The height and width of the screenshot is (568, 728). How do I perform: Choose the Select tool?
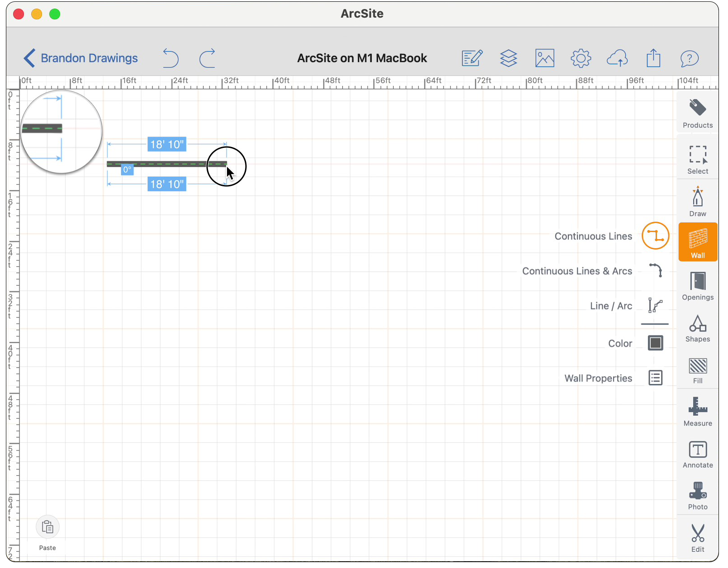pyautogui.click(x=698, y=160)
